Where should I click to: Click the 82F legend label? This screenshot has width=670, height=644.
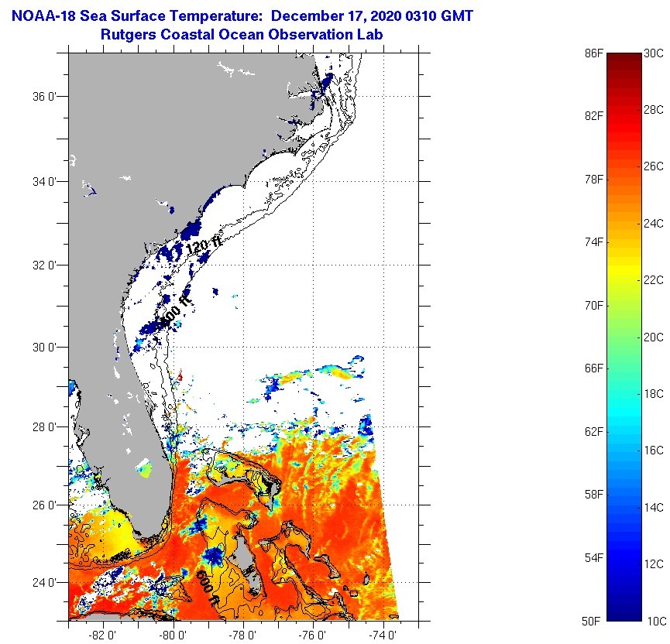(x=593, y=116)
